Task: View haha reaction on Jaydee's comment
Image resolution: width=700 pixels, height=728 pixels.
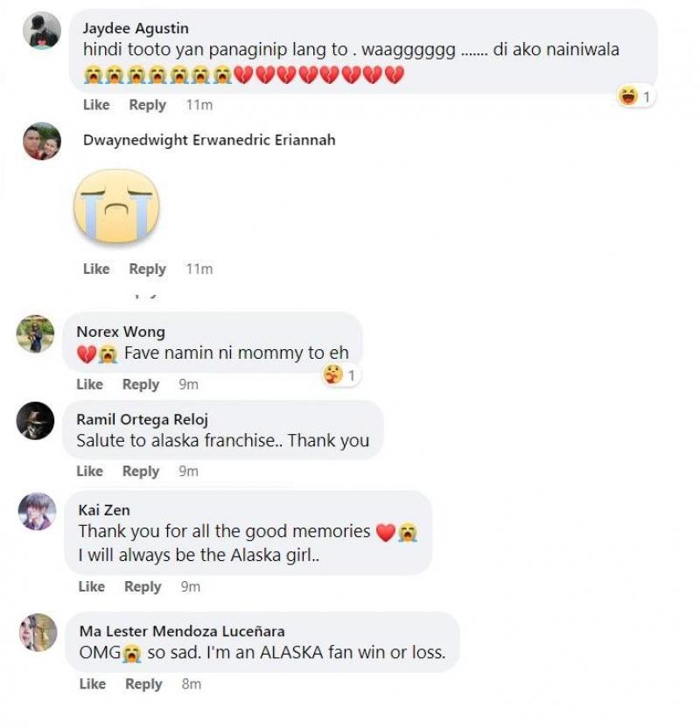Action: click(635, 96)
